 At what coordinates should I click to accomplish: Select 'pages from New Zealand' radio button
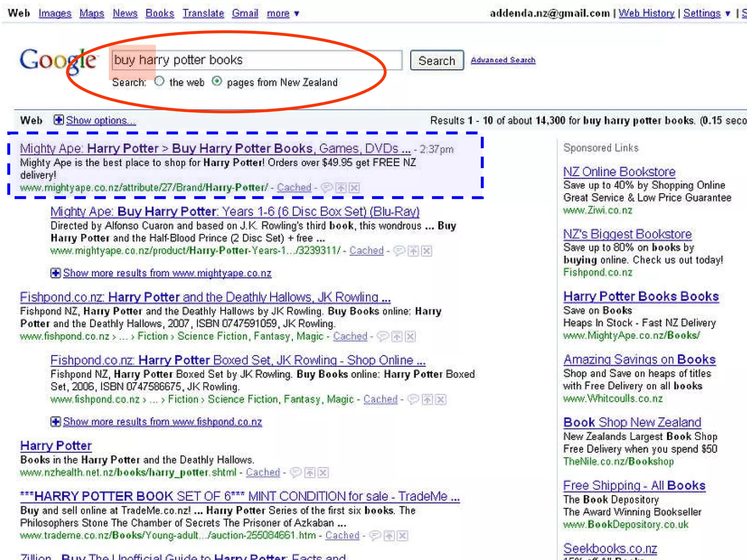[217, 81]
